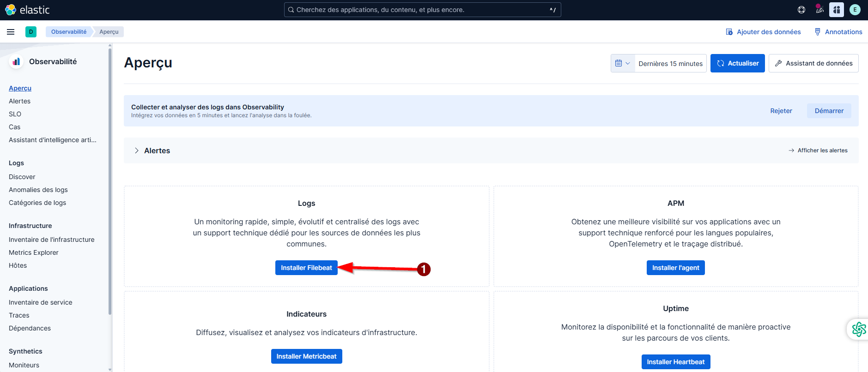Click the user avatar E icon
This screenshot has width=868, height=372.
(855, 10)
